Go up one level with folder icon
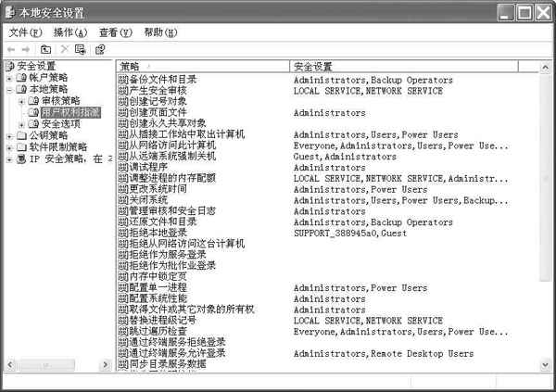 point(45,50)
